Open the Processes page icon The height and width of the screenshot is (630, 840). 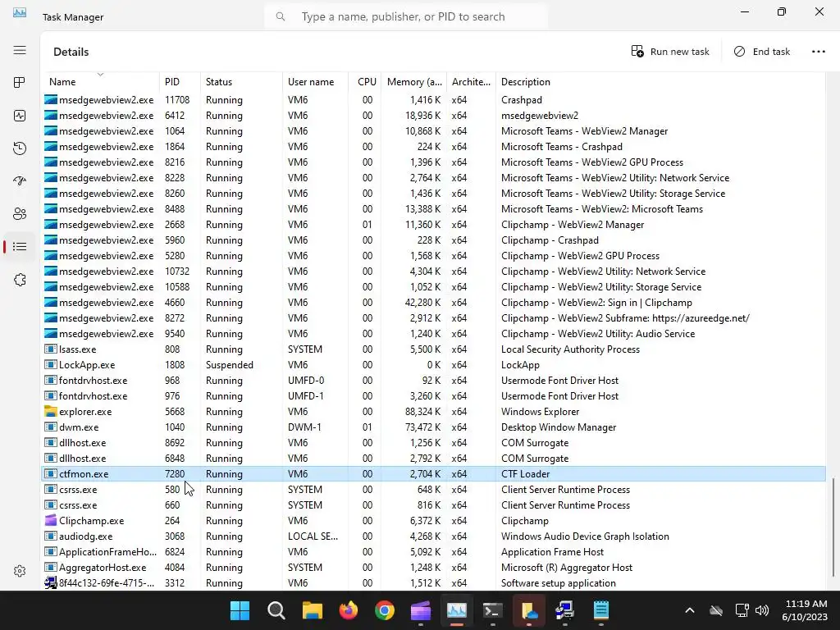[x=20, y=83]
